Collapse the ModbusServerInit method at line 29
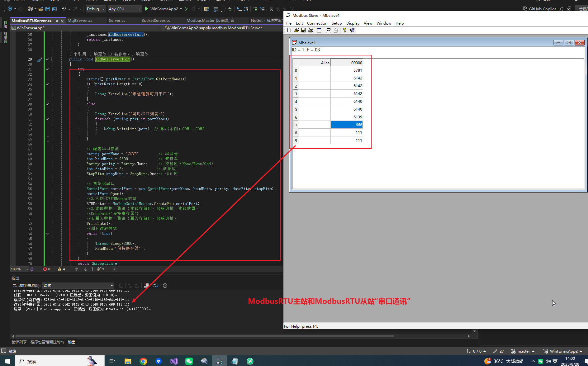Viewport: 588px width, 366px height. click(x=47, y=59)
